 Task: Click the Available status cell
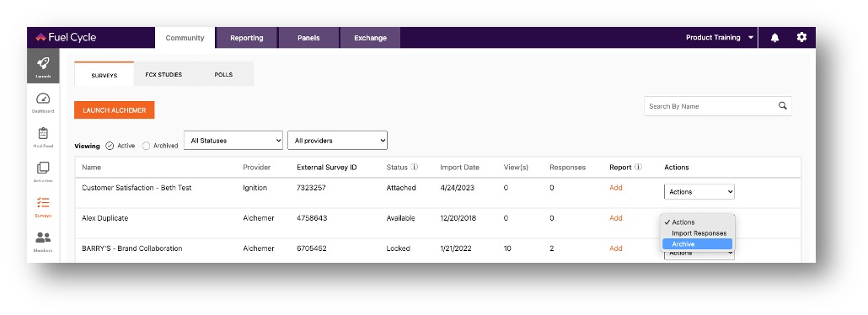pos(400,218)
